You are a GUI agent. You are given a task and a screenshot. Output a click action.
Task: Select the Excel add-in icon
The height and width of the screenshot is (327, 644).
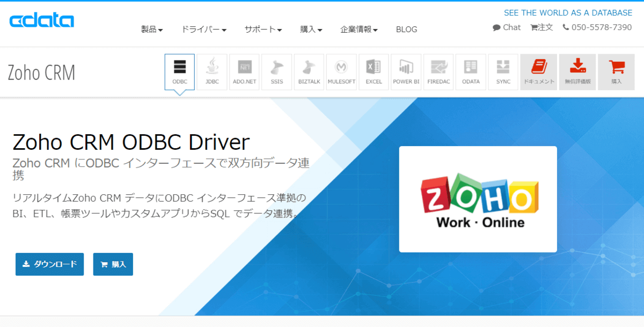click(374, 72)
